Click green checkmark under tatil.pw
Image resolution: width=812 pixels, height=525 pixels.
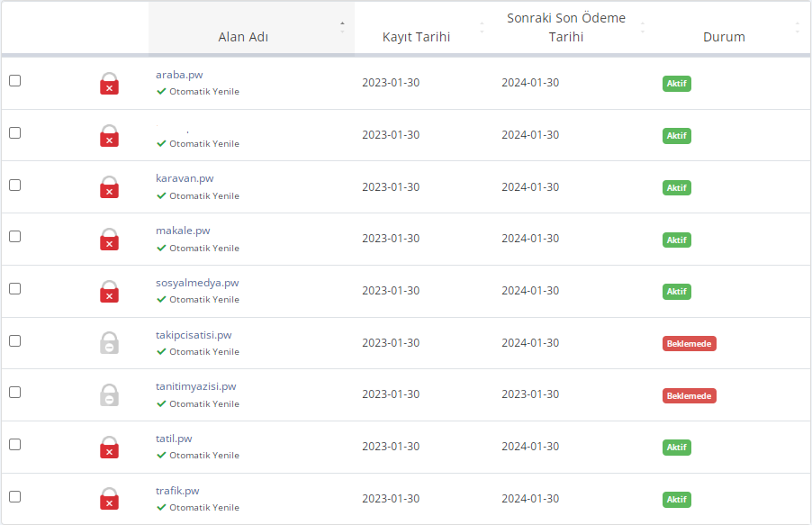tap(161, 455)
